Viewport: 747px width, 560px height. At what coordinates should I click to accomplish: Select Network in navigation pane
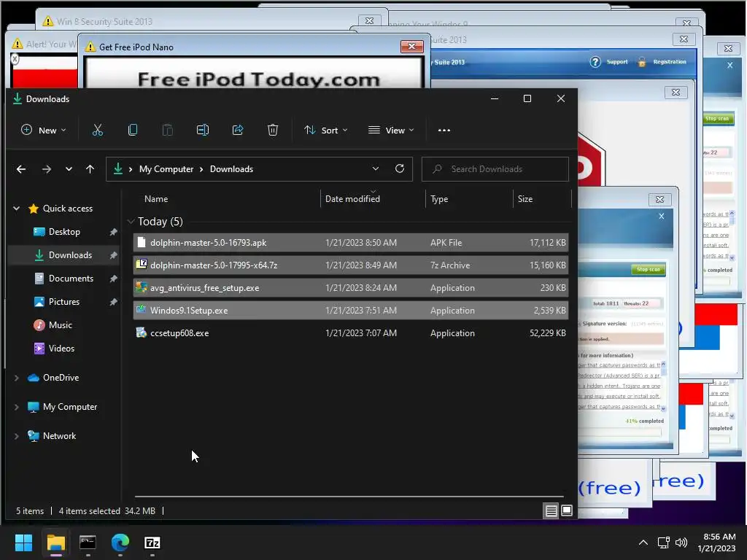coord(59,436)
